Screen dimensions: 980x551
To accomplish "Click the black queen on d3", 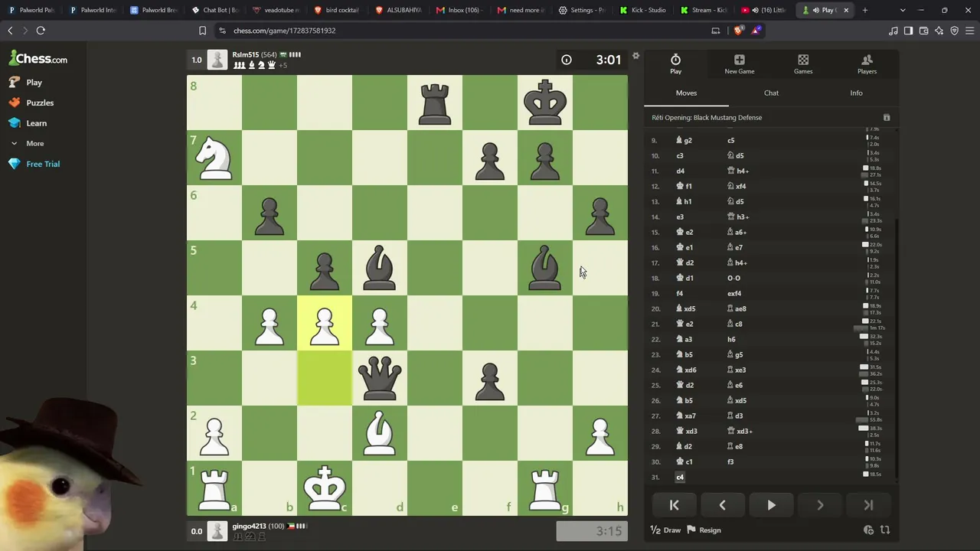I will click(x=380, y=378).
